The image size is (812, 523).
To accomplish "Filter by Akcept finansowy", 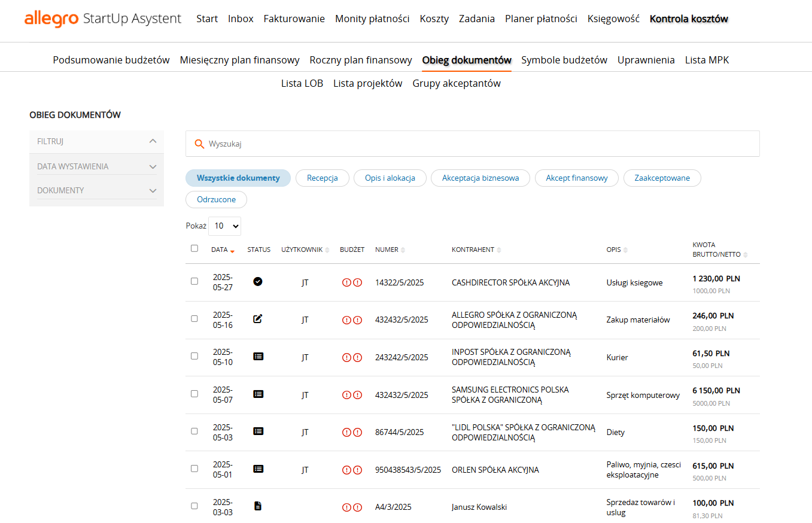I will 577,178.
